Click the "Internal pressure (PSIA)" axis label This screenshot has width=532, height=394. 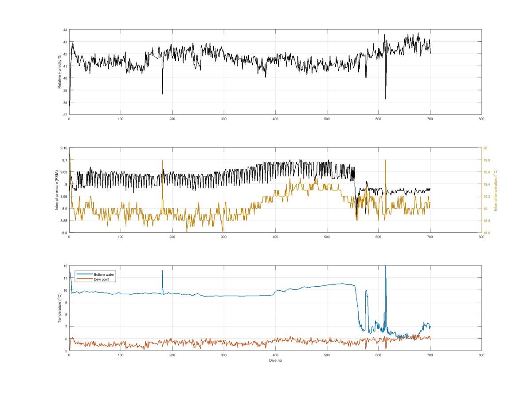click(x=57, y=191)
